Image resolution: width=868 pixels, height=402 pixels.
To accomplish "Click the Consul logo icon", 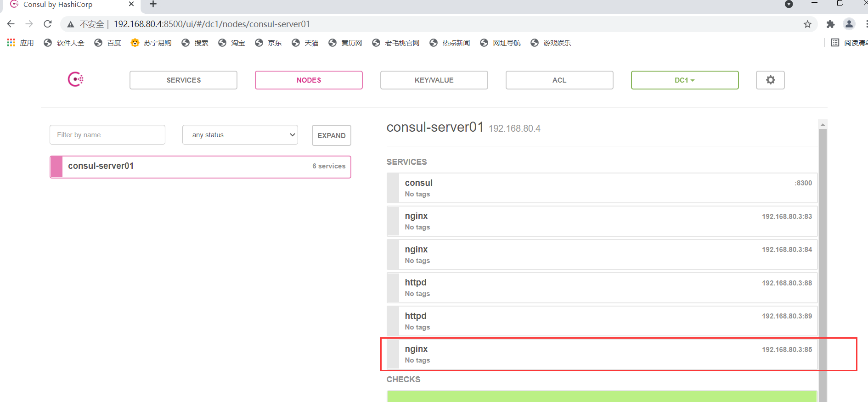I will 76,79.
